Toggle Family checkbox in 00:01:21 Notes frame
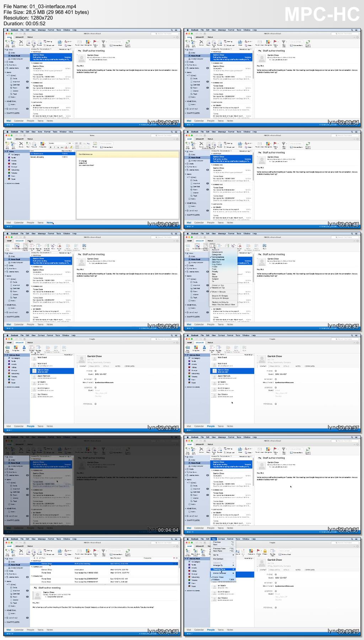 [9, 158]
